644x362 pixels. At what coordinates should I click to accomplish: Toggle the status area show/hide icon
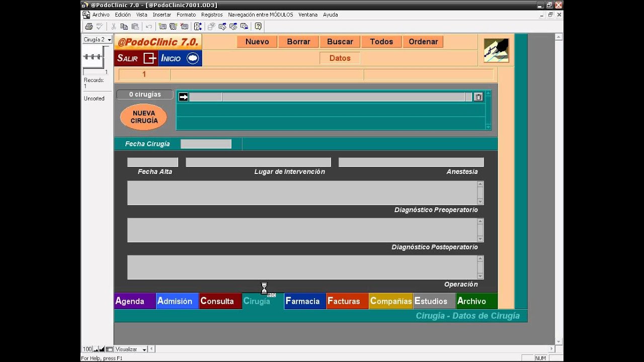[109, 349]
